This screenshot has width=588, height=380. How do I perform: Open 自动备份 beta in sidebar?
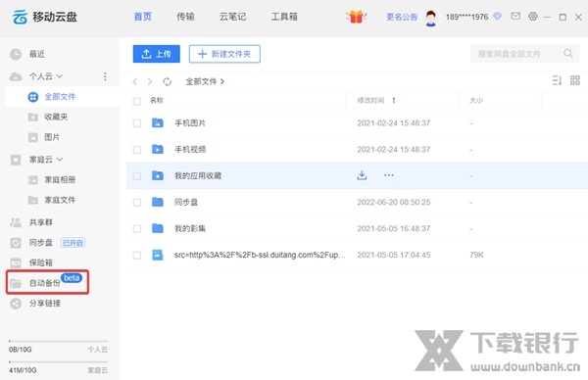(x=47, y=282)
